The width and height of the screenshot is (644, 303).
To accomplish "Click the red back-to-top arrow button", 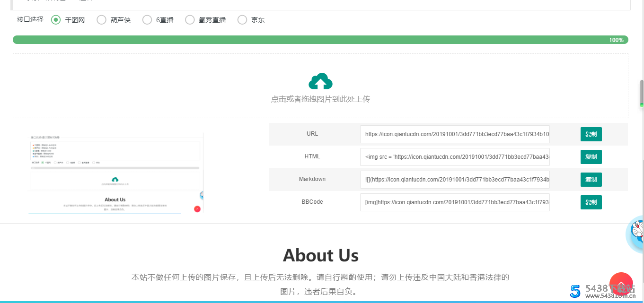I will [x=621, y=283].
